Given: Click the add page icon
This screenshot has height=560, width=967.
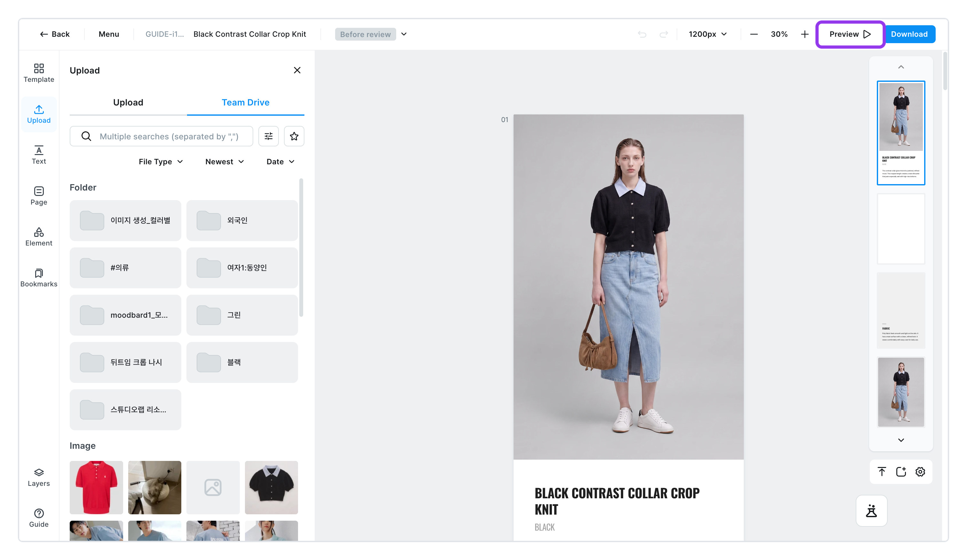Looking at the screenshot, I should [901, 471].
